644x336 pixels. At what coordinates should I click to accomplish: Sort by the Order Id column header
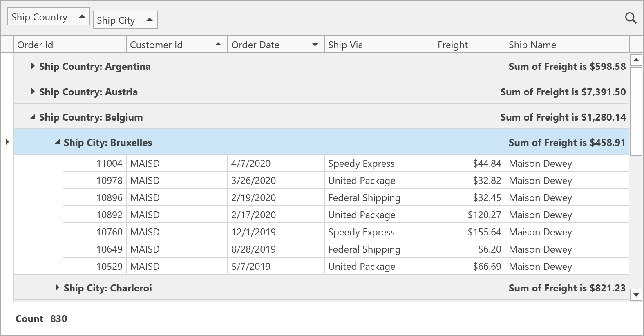click(70, 45)
